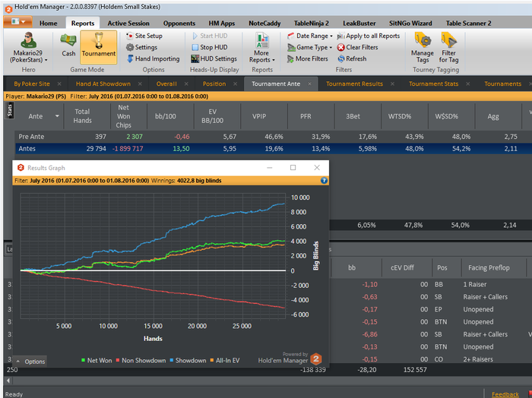The height and width of the screenshot is (398, 532).
Task: Click the Feedback link
Action: [505, 394]
